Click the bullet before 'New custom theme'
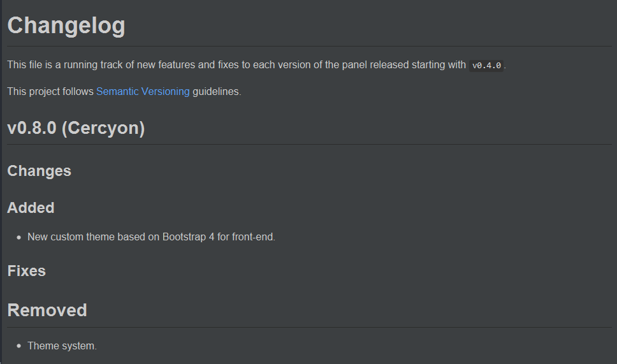 19,238
